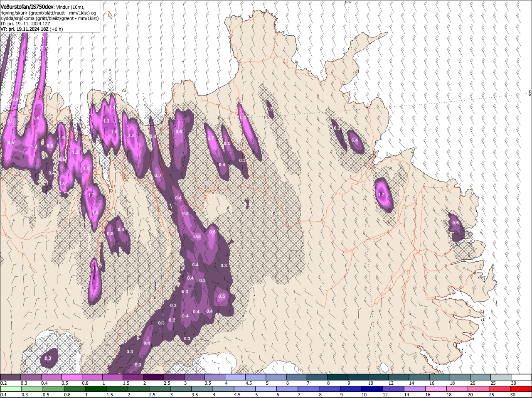Click the upper legend swatch between 0.2 and 0.3
This screenshot has width=532, height=398.
coord(10,377)
